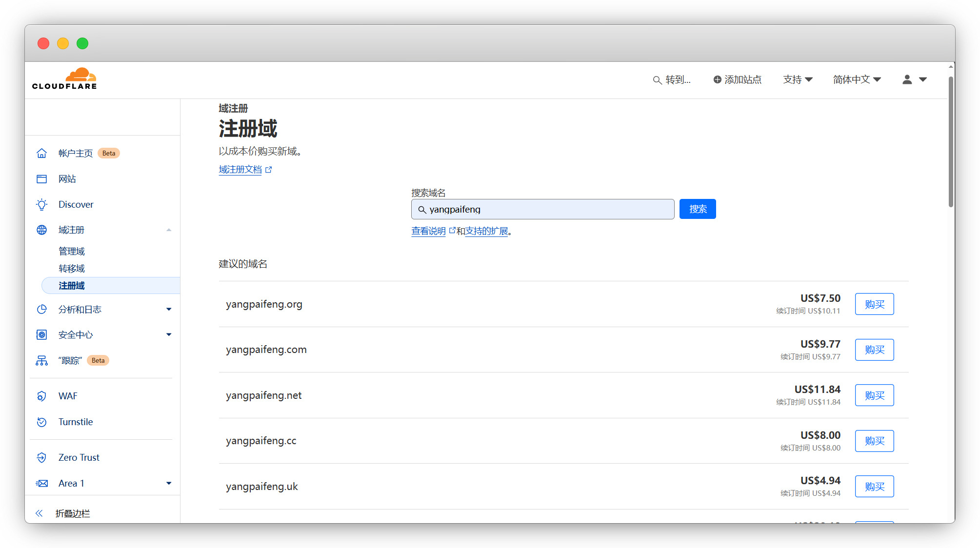Image resolution: width=980 pixels, height=548 pixels.
Task: Open the 支持 dropdown menu
Action: click(x=798, y=79)
